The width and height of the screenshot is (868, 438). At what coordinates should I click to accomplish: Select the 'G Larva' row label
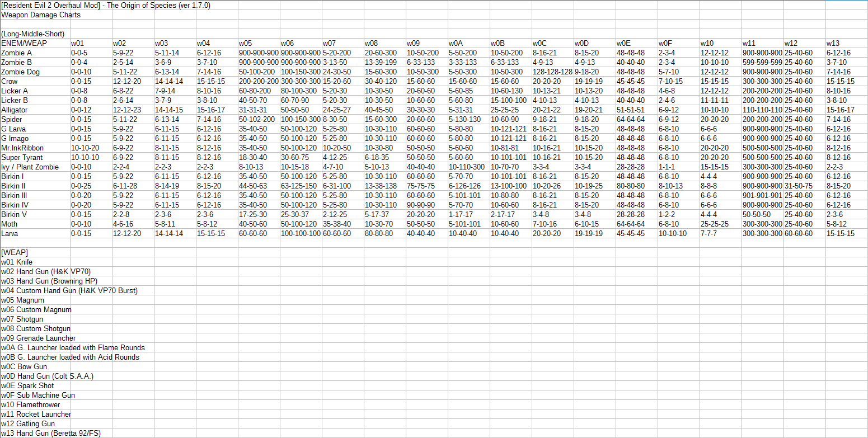35,129
